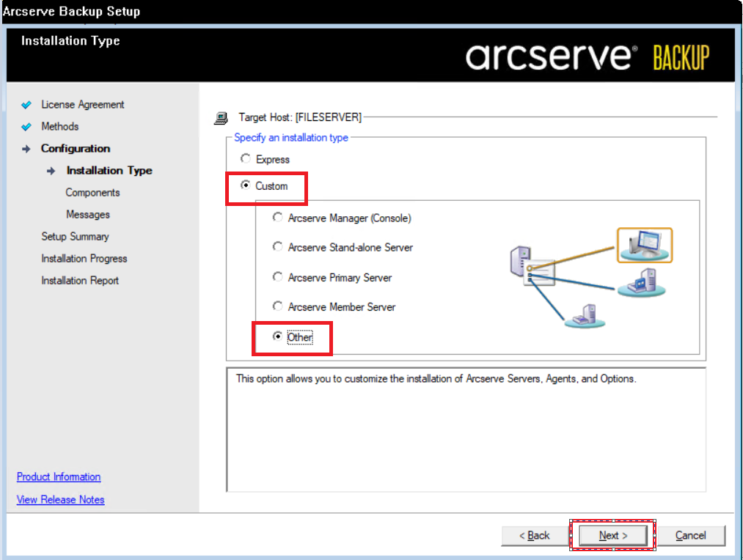The image size is (743, 560).
Task: Click the Target Host computer icon
Action: [x=221, y=118]
